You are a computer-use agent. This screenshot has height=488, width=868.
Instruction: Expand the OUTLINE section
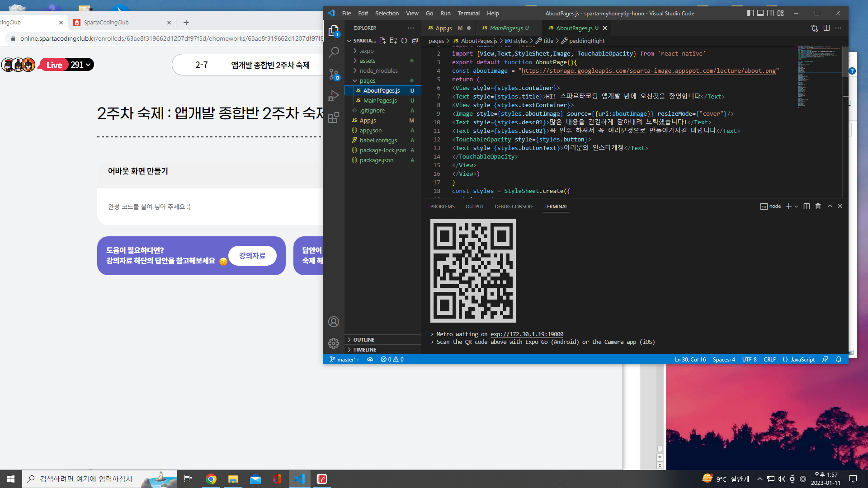pos(382,340)
